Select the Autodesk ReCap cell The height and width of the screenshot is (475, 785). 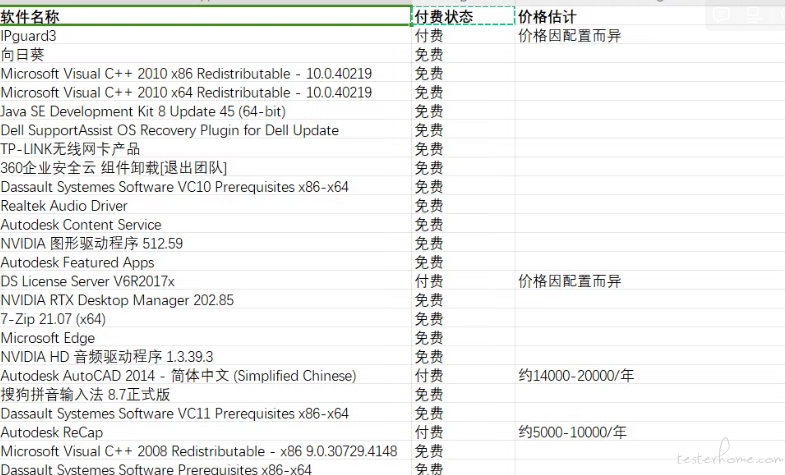[205, 432]
